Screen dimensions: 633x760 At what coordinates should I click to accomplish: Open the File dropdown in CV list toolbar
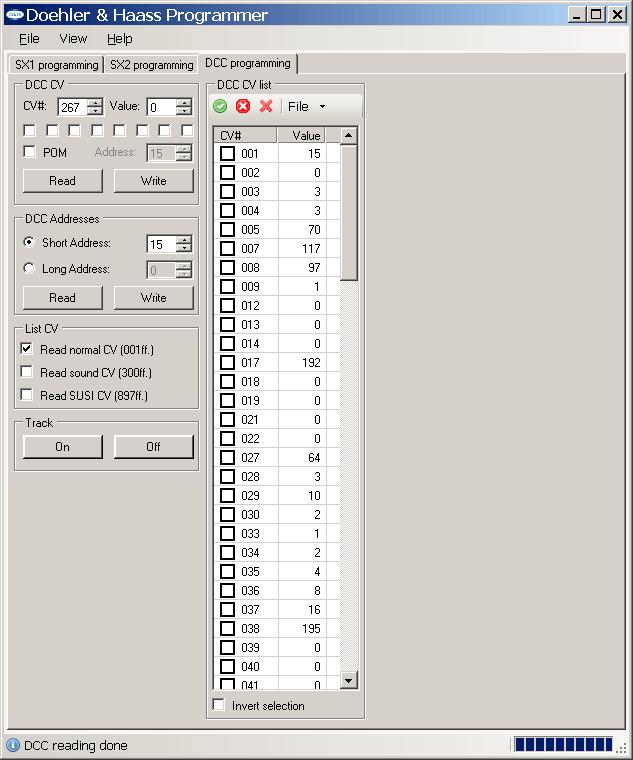[306, 107]
